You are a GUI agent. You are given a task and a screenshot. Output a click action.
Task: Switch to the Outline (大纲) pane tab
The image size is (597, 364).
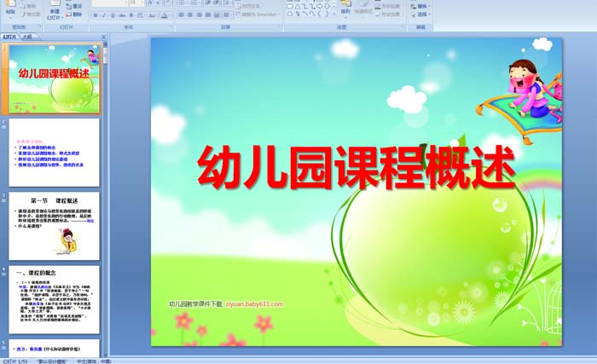[26, 37]
